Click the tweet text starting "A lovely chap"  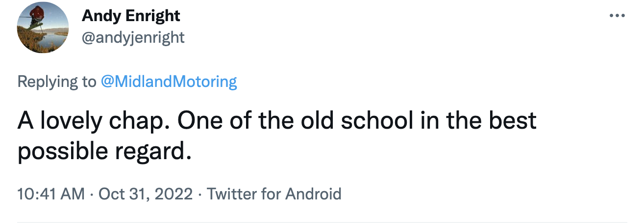tap(277, 121)
